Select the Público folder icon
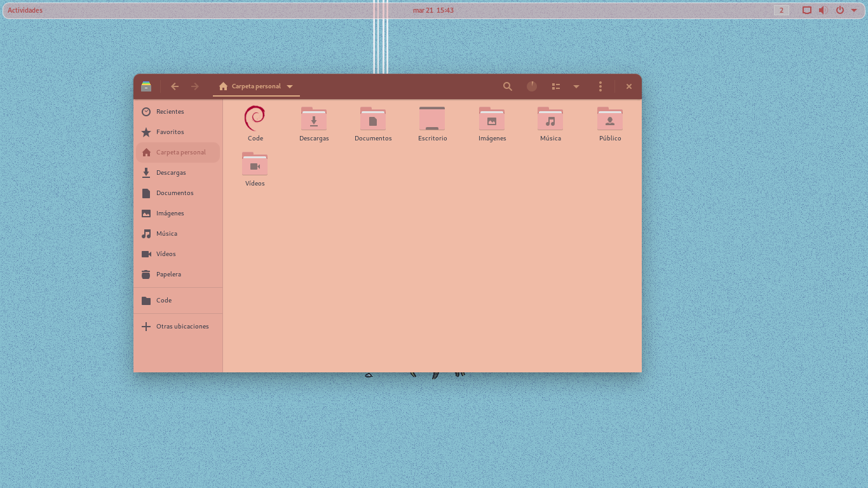The image size is (868, 488). click(610, 119)
